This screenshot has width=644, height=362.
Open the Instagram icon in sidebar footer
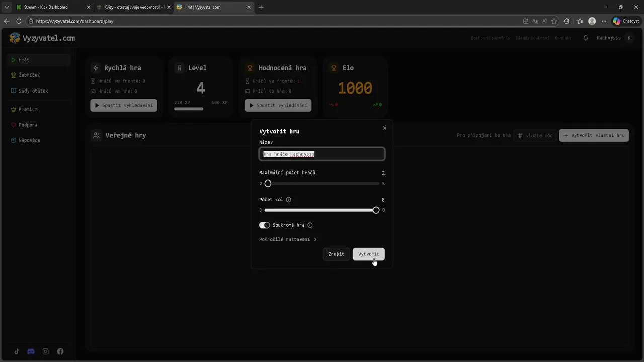[45, 351]
